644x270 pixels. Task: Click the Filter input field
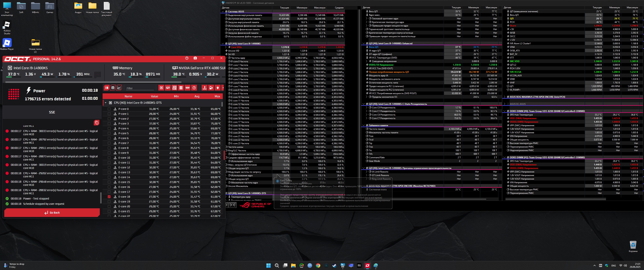(x=140, y=88)
